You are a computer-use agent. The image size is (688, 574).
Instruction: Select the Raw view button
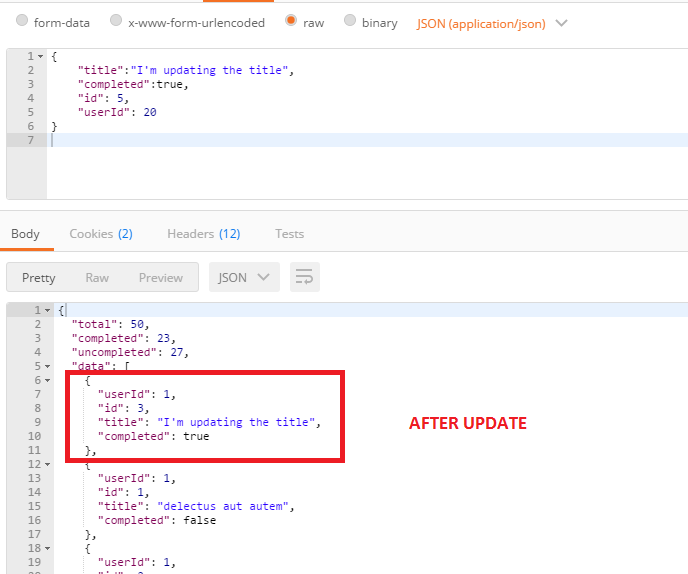click(97, 278)
